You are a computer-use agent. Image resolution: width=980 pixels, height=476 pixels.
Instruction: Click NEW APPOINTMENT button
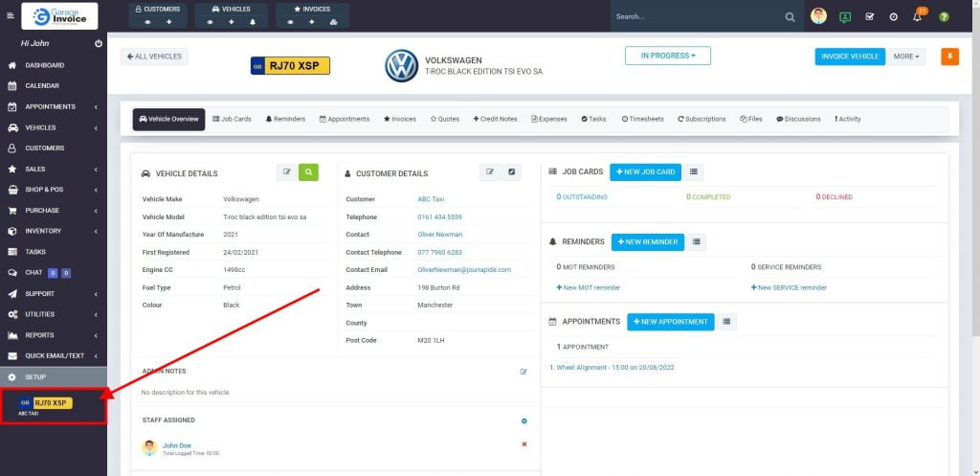pyautogui.click(x=671, y=322)
